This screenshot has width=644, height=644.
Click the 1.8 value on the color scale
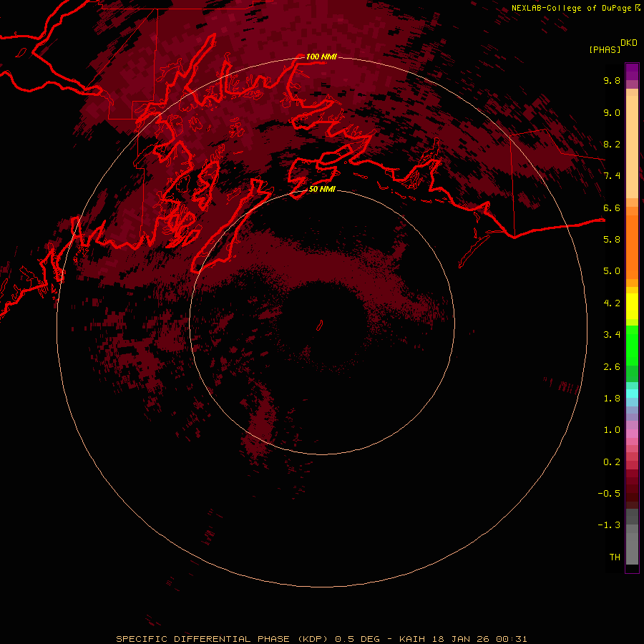point(612,399)
